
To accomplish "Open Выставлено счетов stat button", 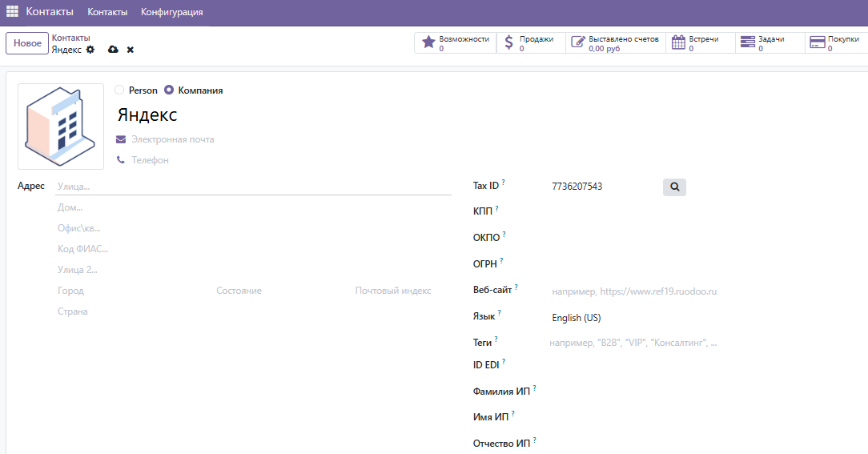I will [616, 43].
